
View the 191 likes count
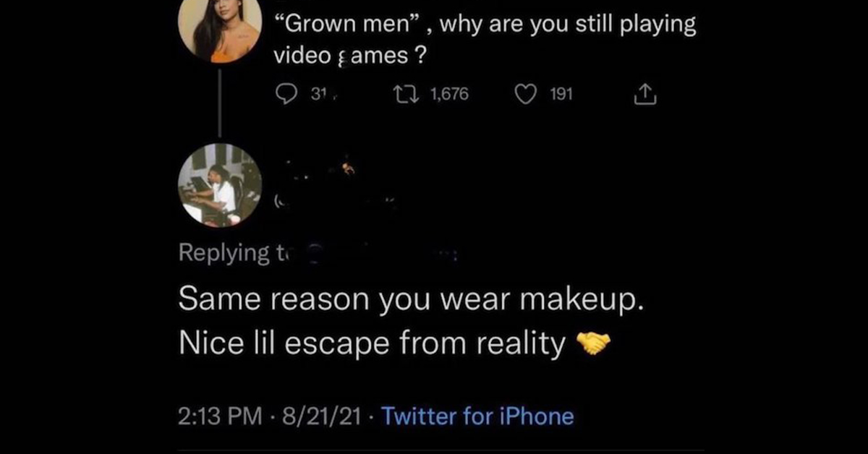(x=561, y=94)
